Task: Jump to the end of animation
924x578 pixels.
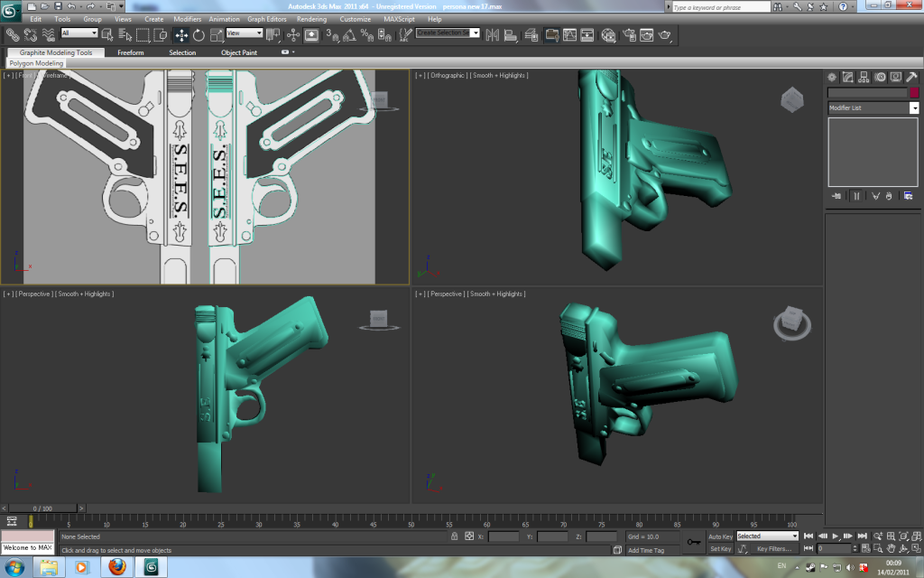Action: coord(862,536)
